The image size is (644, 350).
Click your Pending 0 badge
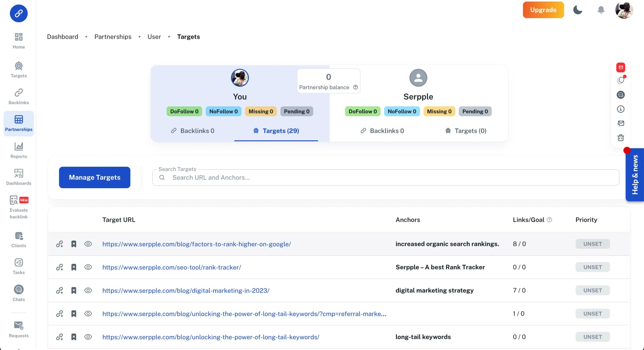(x=297, y=111)
